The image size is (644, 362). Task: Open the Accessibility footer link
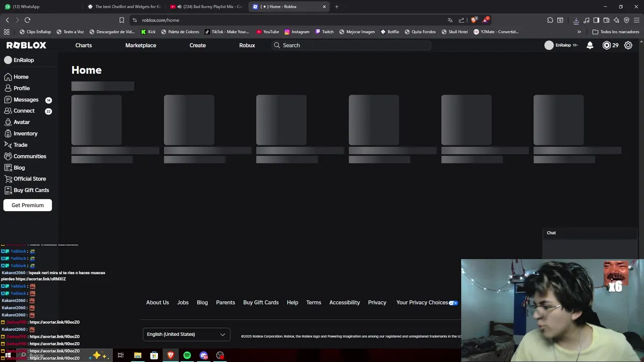tap(345, 303)
